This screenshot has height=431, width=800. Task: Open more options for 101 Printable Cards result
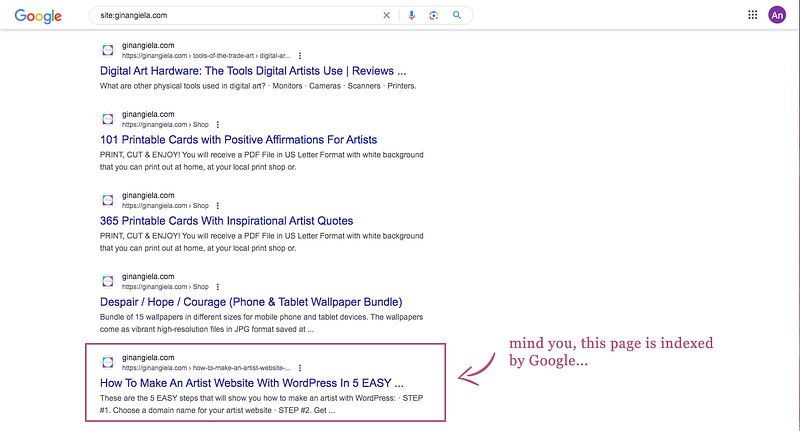[x=218, y=124]
